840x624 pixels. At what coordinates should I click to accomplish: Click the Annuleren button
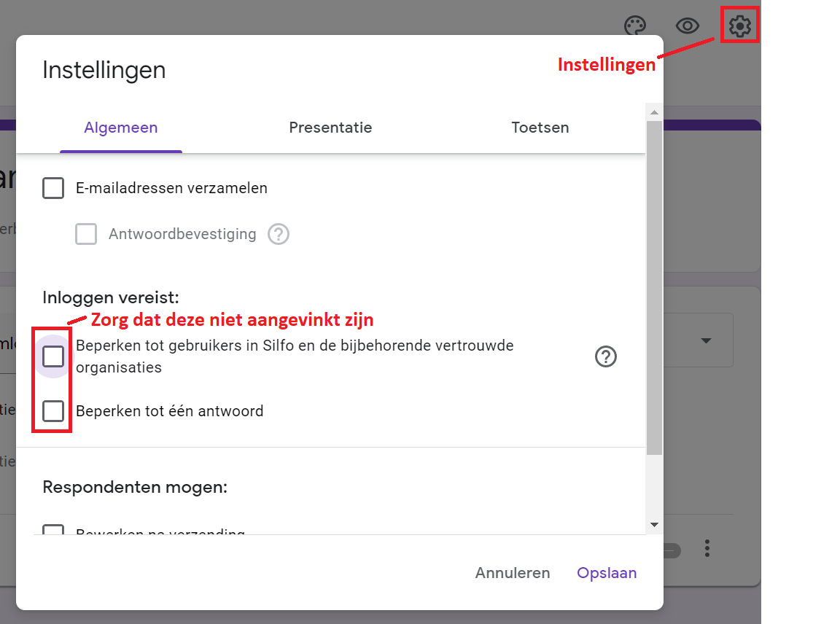[512, 573]
